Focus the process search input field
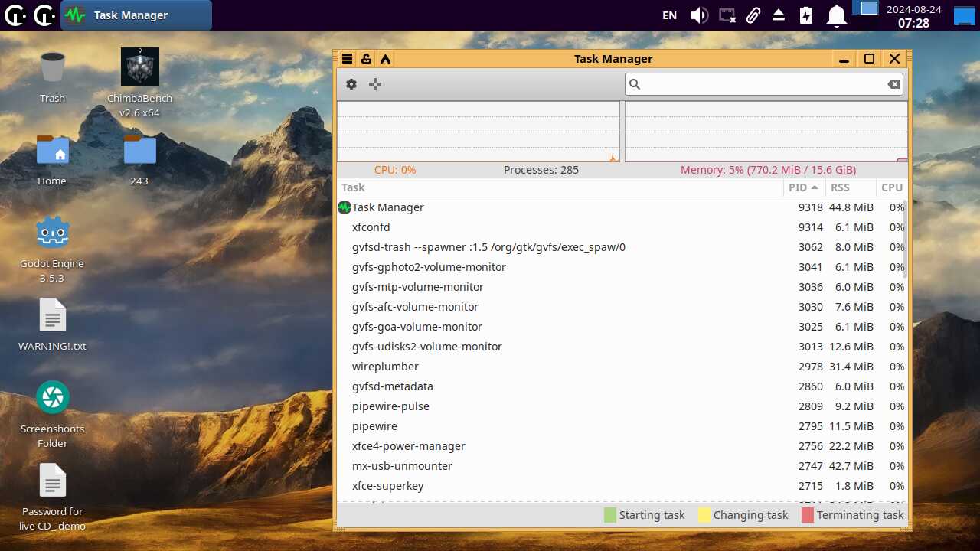Viewport: 980px width, 551px height. pyautogui.click(x=764, y=84)
